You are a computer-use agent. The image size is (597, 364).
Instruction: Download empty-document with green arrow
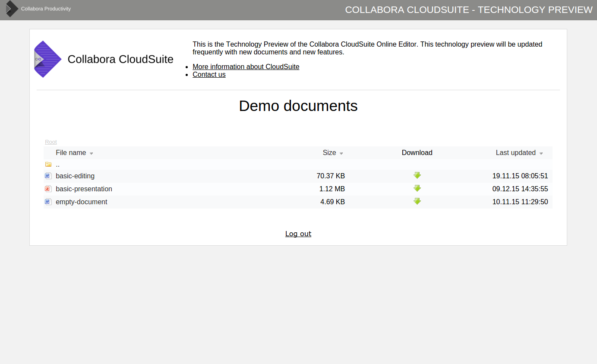click(417, 201)
